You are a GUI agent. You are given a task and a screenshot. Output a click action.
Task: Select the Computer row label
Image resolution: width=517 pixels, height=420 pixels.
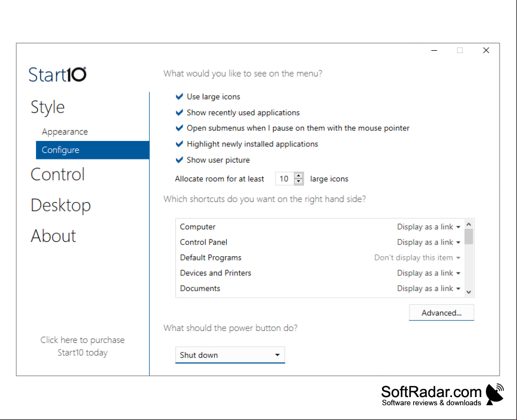[197, 227]
